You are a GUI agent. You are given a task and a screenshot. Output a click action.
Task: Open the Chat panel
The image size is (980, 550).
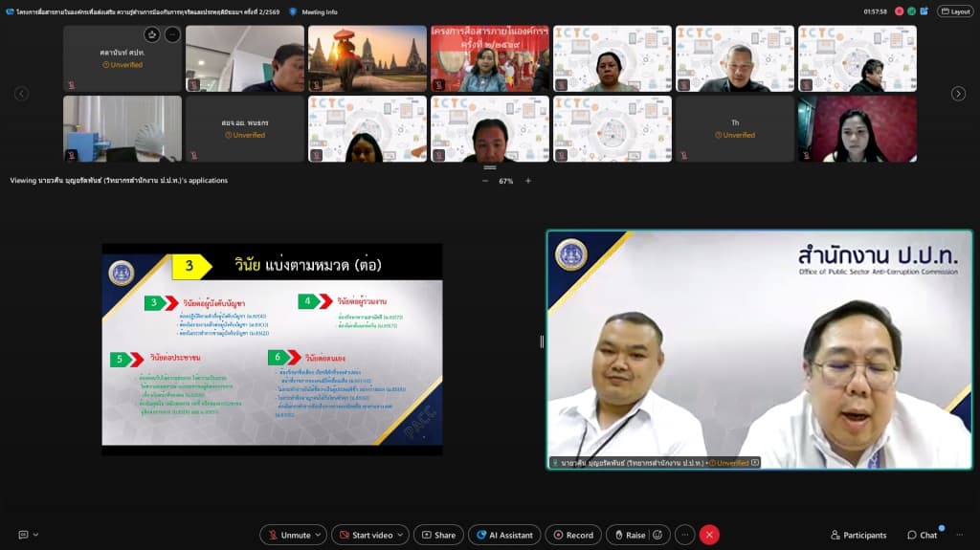pos(923,535)
